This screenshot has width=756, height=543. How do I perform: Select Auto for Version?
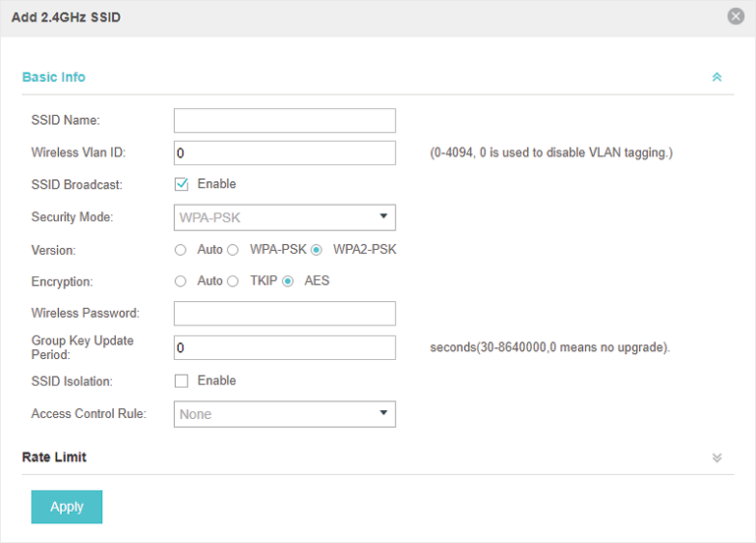point(180,250)
